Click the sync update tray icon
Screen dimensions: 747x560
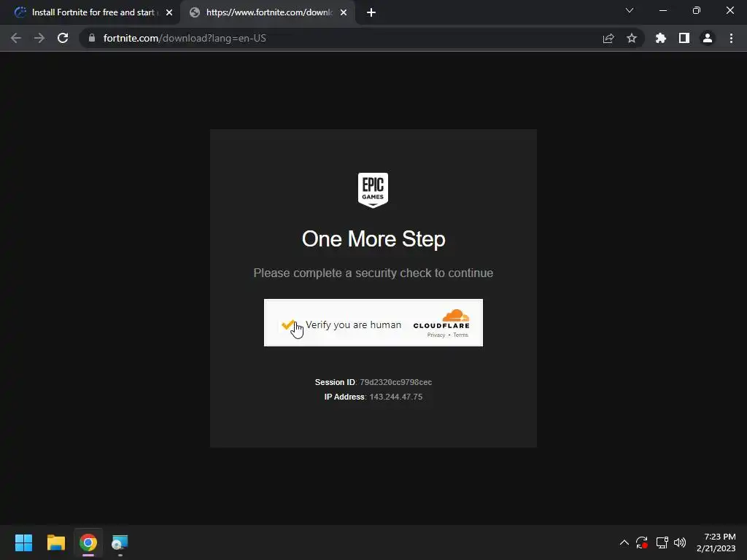click(x=642, y=542)
